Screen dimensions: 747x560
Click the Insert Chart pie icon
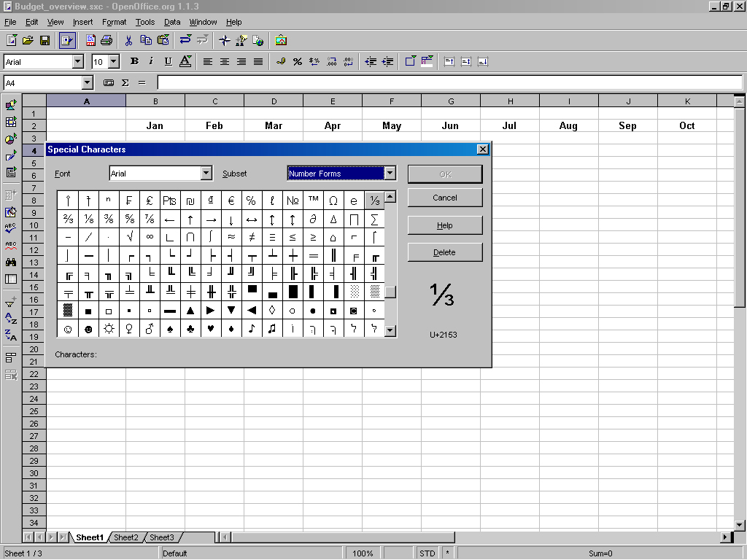pos(11,139)
